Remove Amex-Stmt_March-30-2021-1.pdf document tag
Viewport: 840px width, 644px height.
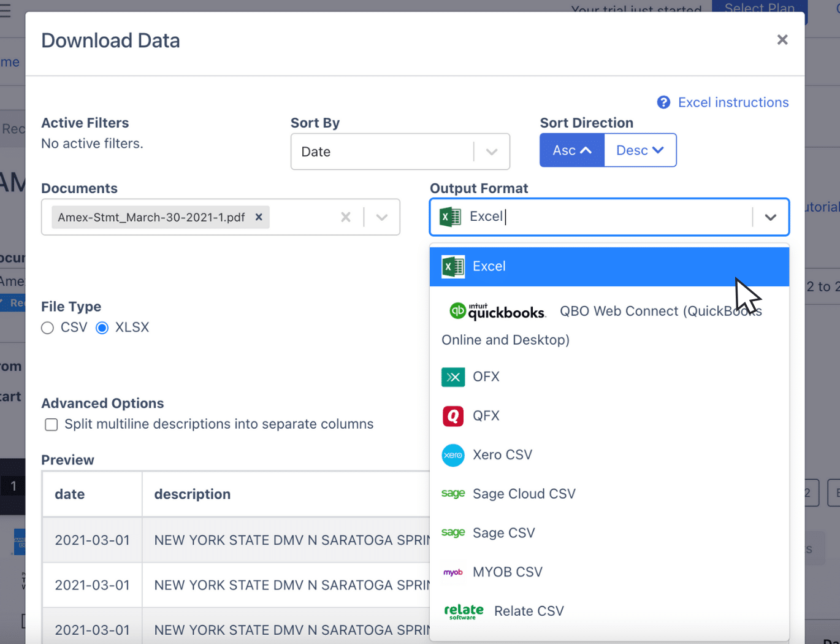point(259,217)
